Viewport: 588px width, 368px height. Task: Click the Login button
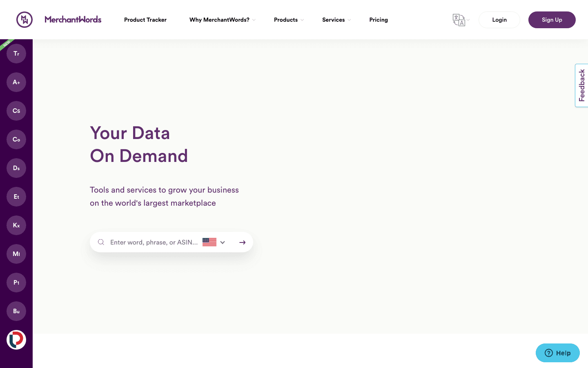click(x=499, y=20)
